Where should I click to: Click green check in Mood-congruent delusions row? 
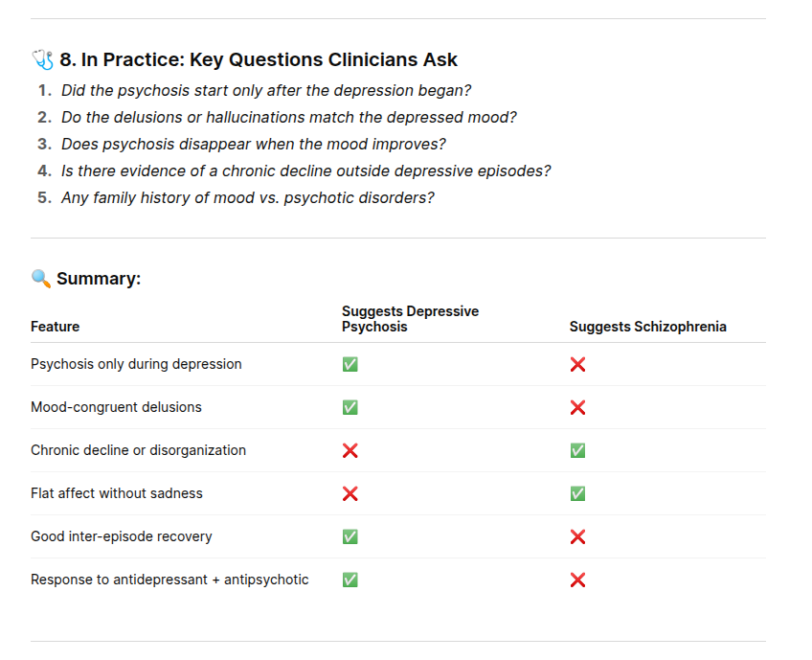point(350,407)
